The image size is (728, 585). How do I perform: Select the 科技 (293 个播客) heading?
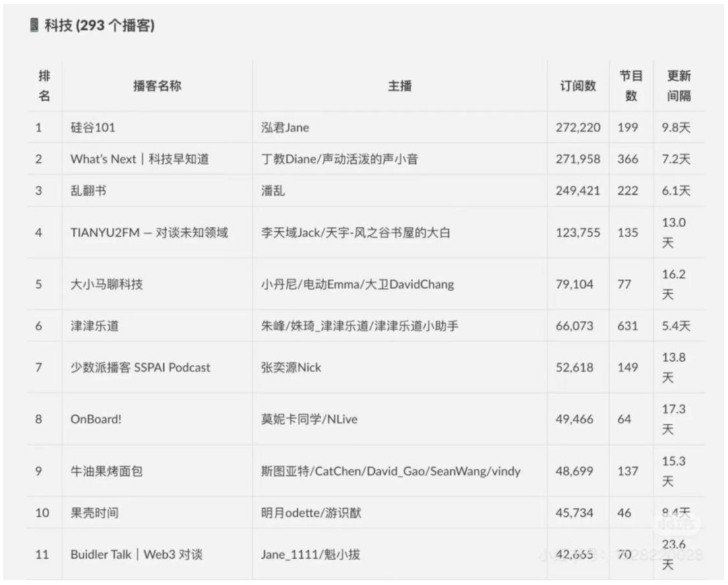point(99,25)
